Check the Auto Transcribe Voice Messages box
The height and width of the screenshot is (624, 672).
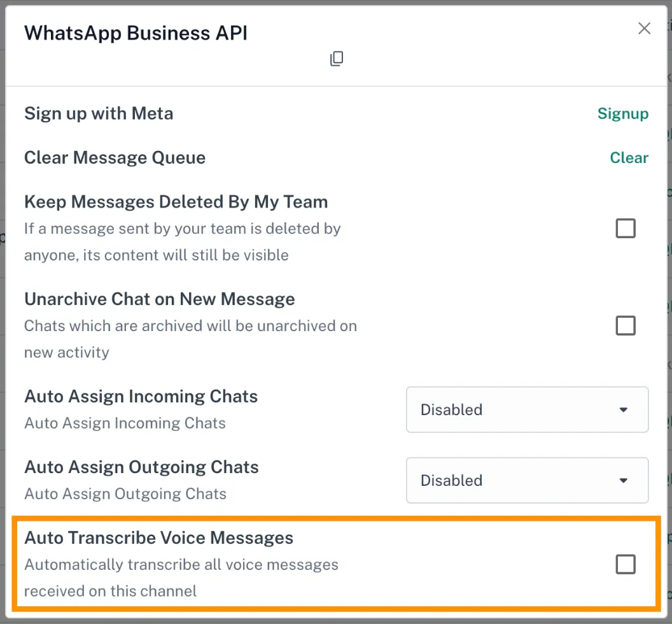click(x=625, y=564)
